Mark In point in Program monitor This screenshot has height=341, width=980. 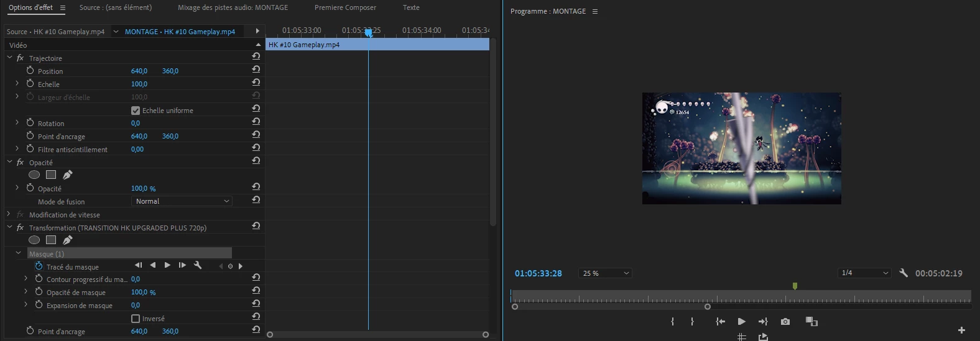(672, 321)
